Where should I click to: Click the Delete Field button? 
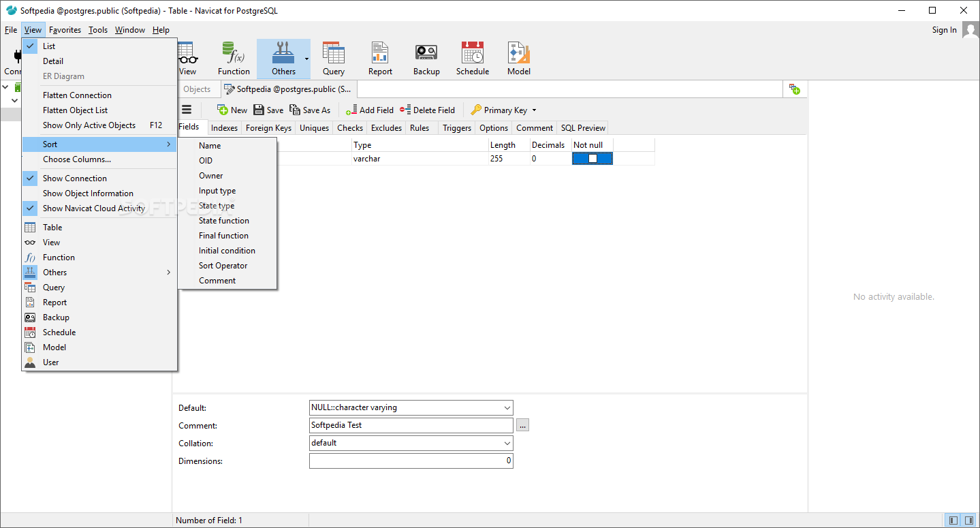[427, 110]
